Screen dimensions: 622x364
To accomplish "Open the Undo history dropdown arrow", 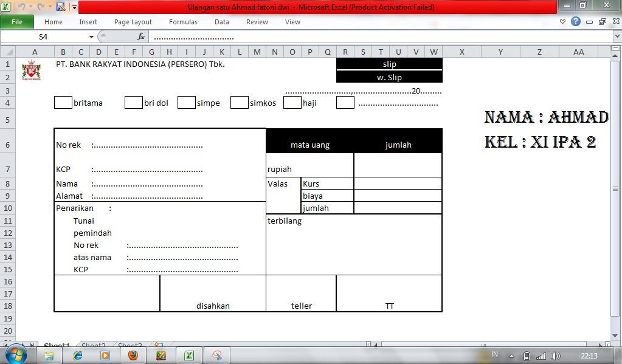I will (x=30, y=7).
